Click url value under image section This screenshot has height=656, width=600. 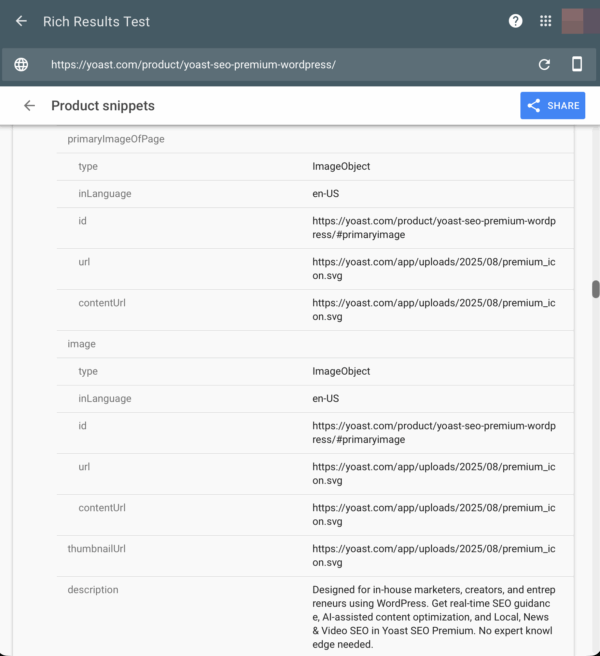coord(433,474)
